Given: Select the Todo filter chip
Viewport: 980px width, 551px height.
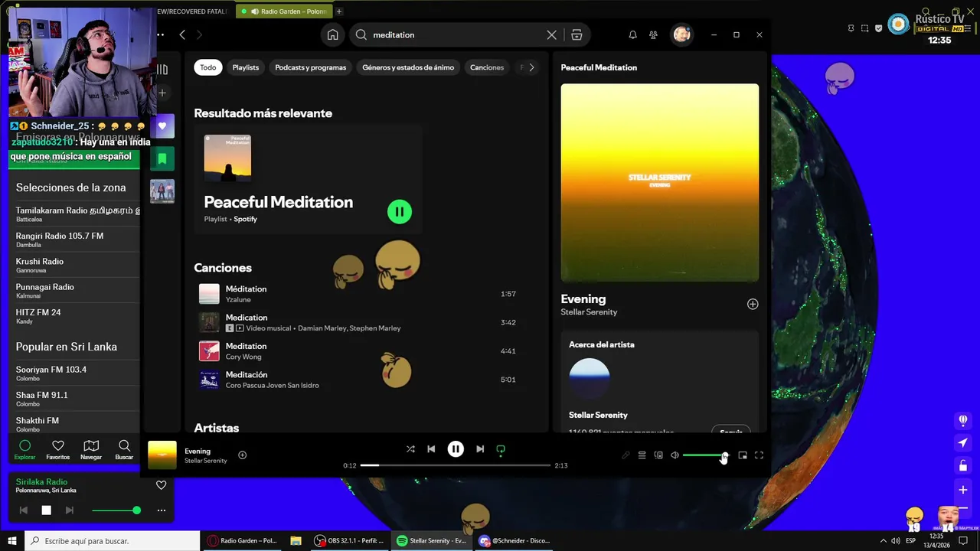Looking at the screenshot, I should point(208,67).
